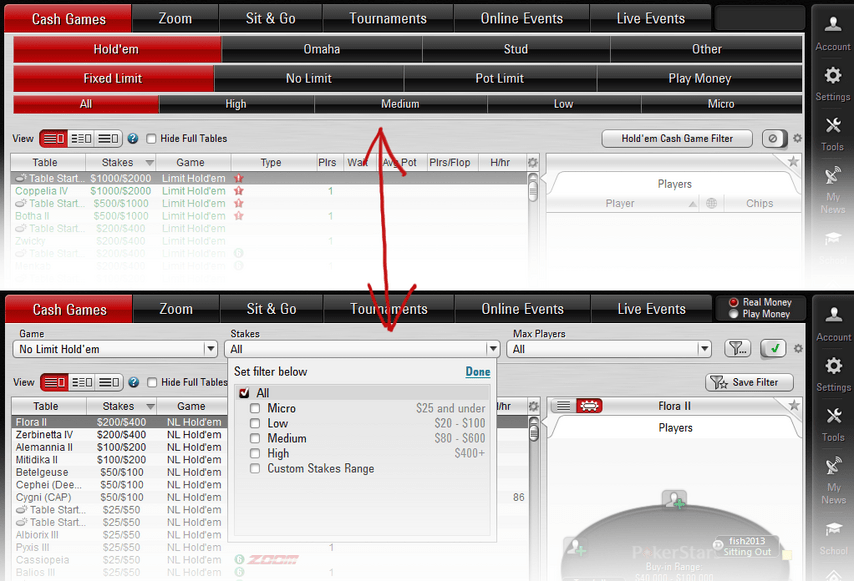Viewport: 854px width, 581px height.
Task: Open Live Events tab in bottom lobby
Action: (x=651, y=309)
